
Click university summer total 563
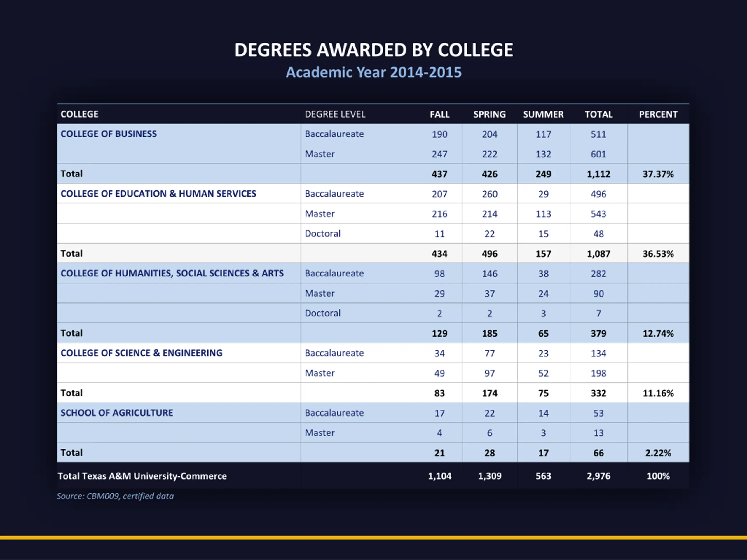(543, 476)
